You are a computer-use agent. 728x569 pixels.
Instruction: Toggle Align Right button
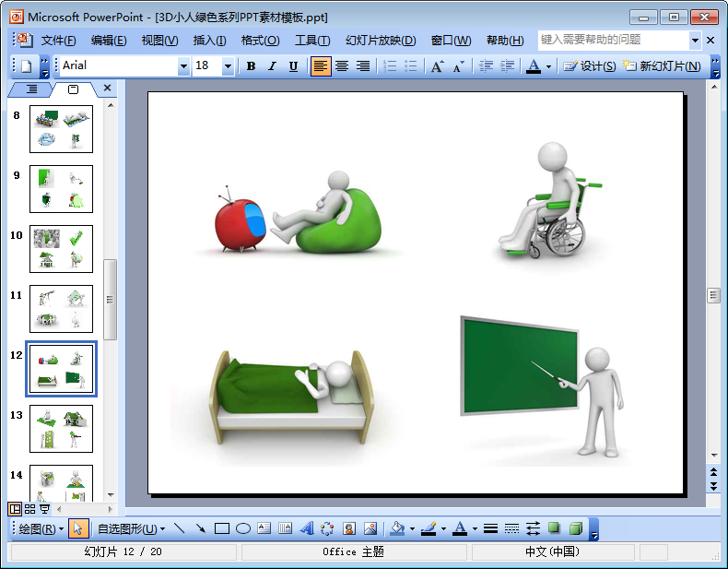tap(362, 66)
